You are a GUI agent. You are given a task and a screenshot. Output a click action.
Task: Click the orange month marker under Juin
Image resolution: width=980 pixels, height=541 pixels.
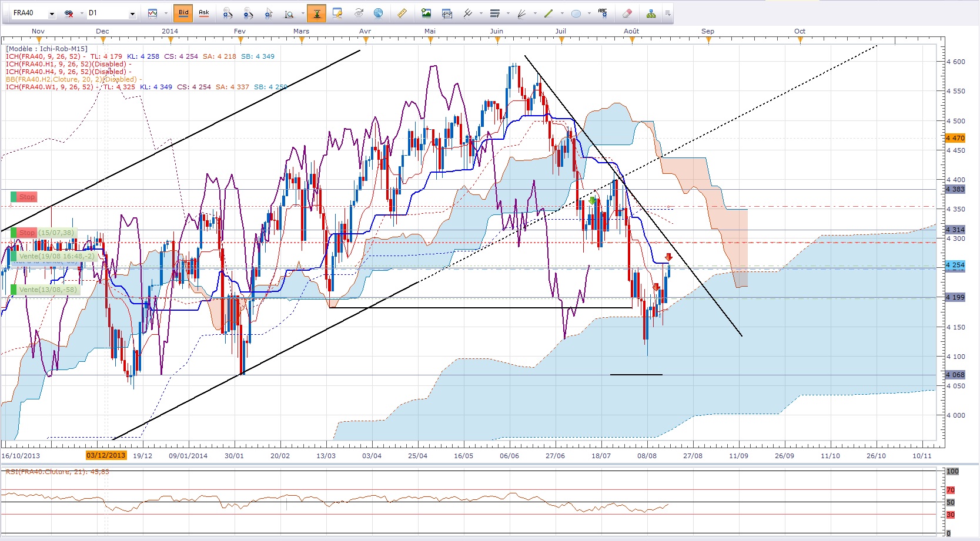[498, 41]
